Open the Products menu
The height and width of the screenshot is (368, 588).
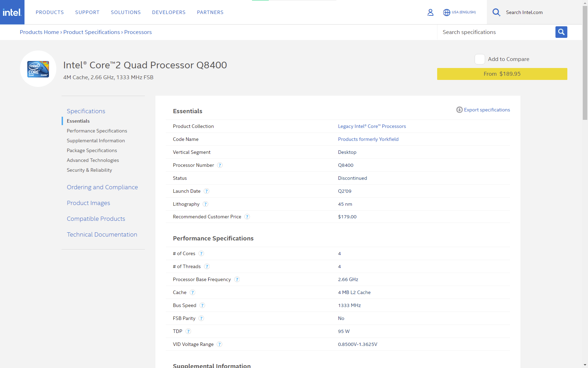click(50, 12)
